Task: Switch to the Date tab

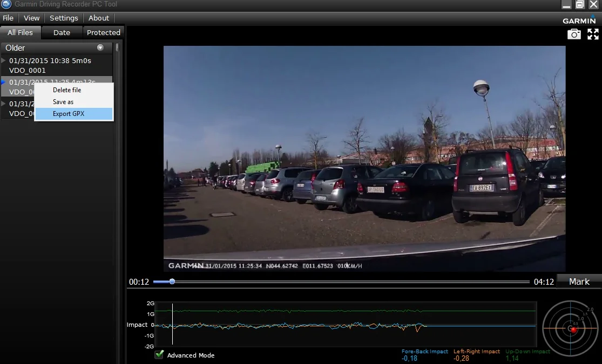Action: coord(62,32)
